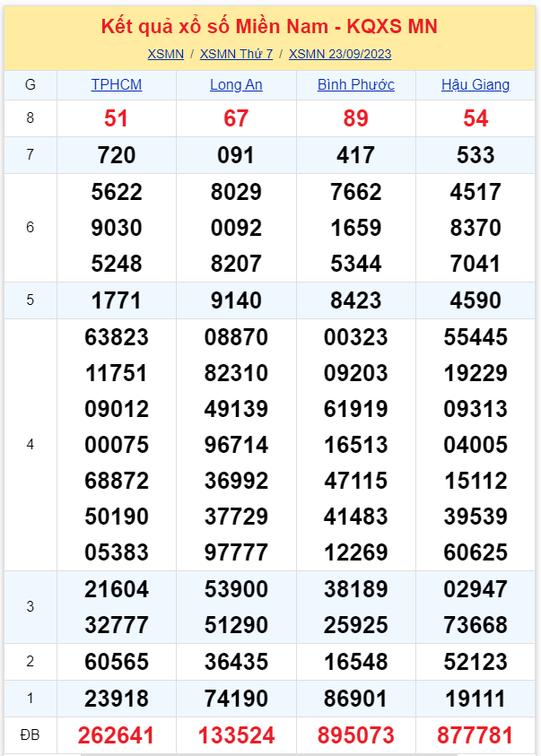The height and width of the screenshot is (756, 541).
Task: Click prize 3 number 51290
Action: pos(236,625)
